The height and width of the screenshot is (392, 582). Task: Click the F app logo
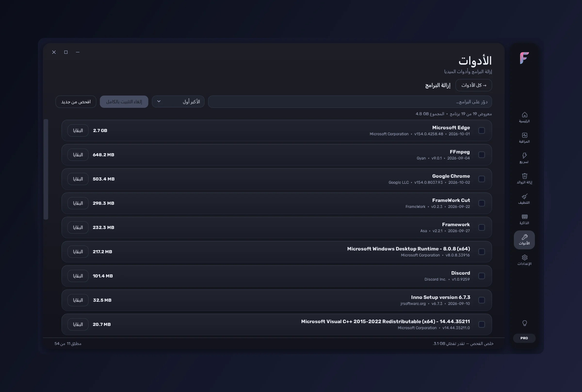tap(524, 58)
